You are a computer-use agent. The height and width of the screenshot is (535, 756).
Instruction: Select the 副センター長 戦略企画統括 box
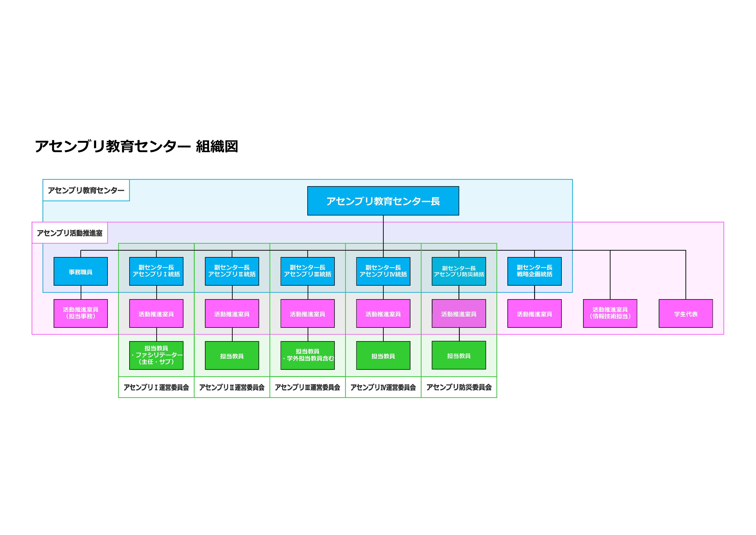point(534,271)
